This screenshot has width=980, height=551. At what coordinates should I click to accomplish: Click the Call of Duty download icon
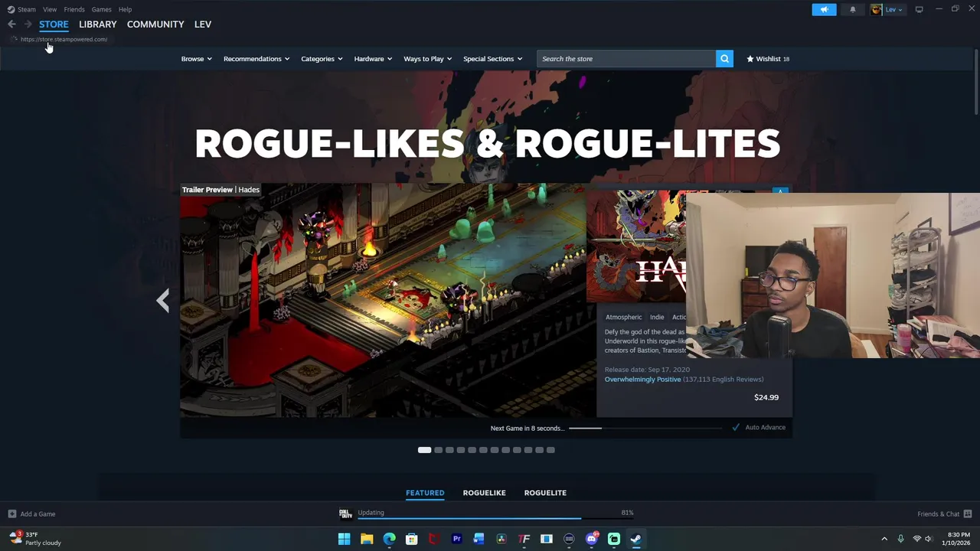click(x=345, y=514)
